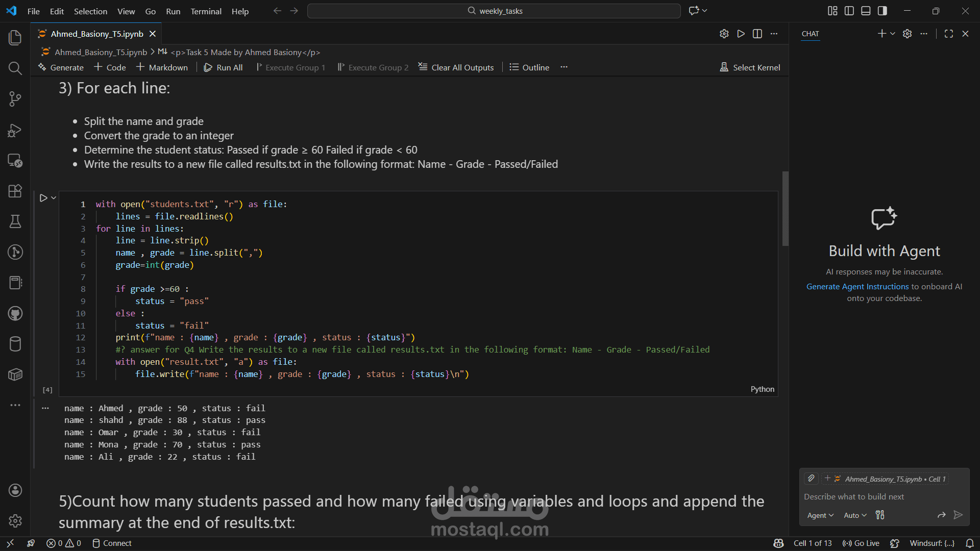Toggle bottom panel visibility

[x=866, y=11]
